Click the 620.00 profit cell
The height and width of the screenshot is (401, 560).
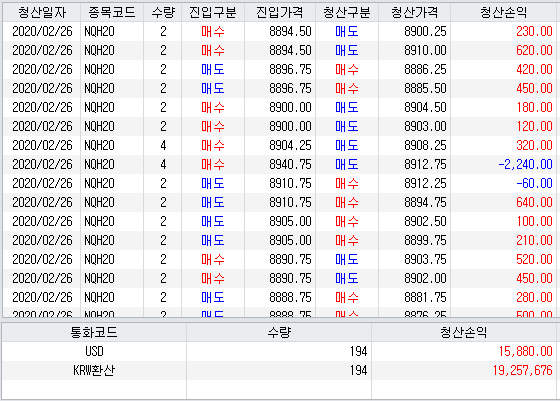504,50
